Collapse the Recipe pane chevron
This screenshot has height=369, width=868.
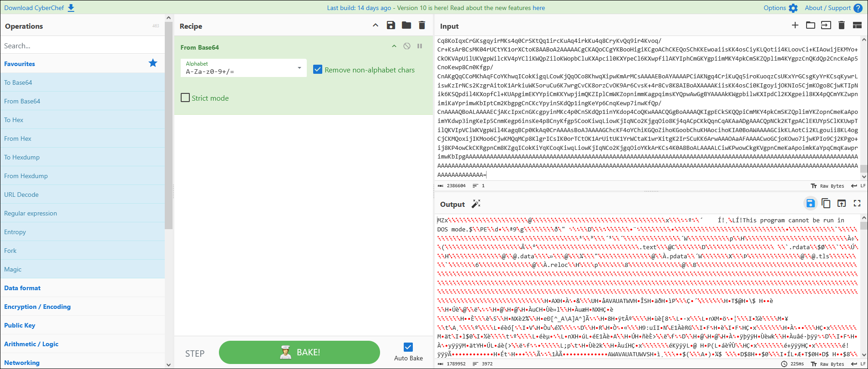click(376, 26)
